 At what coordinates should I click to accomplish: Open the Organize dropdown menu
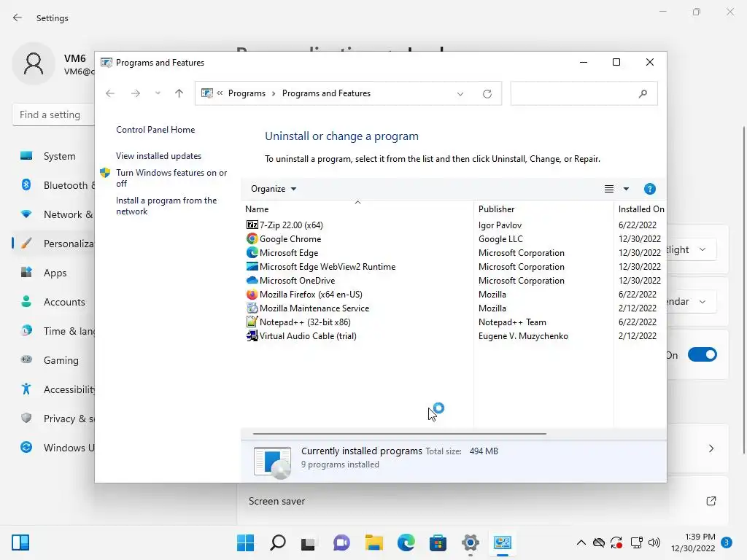click(274, 189)
